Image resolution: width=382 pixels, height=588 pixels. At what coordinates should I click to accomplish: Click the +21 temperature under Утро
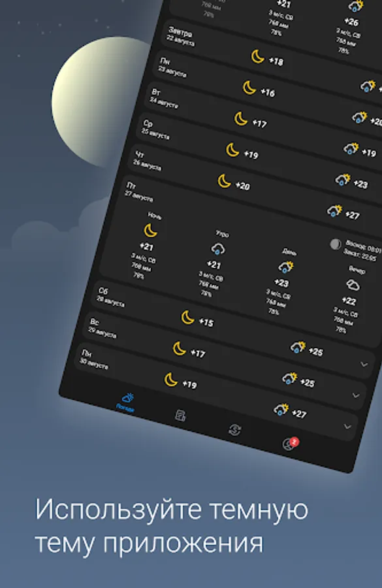214,265
